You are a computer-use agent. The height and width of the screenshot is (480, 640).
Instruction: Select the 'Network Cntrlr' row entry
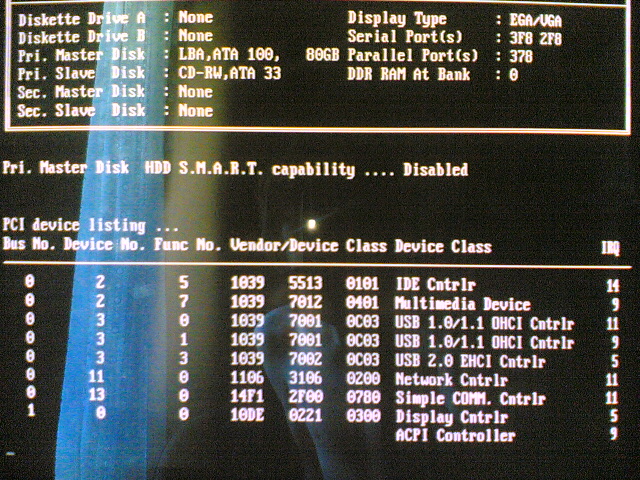pyautogui.click(x=451, y=380)
